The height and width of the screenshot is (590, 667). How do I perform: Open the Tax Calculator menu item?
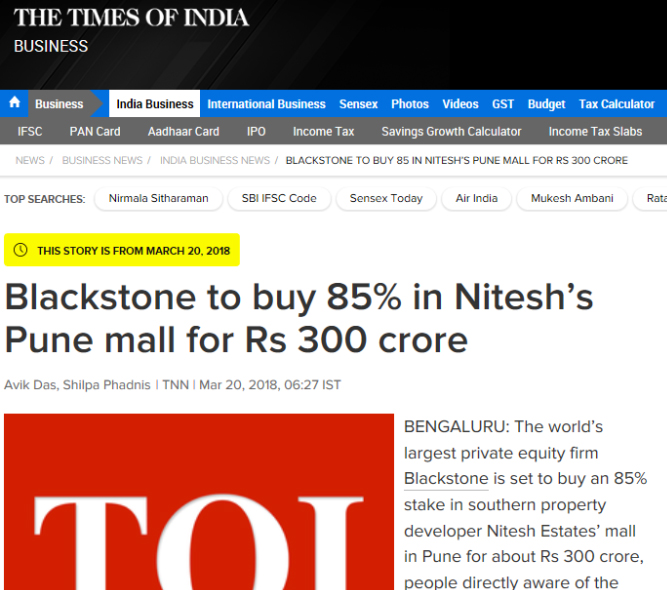coord(616,104)
